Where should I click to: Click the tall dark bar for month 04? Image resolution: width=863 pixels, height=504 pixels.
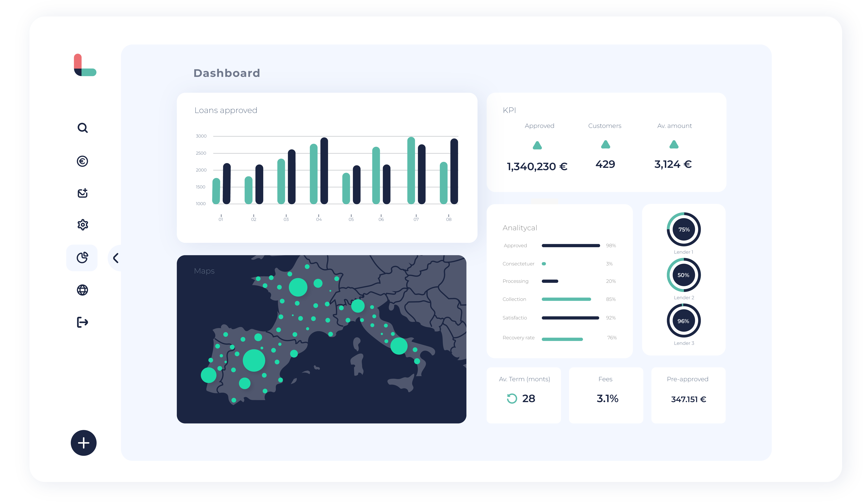pyautogui.click(x=324, y=170)
